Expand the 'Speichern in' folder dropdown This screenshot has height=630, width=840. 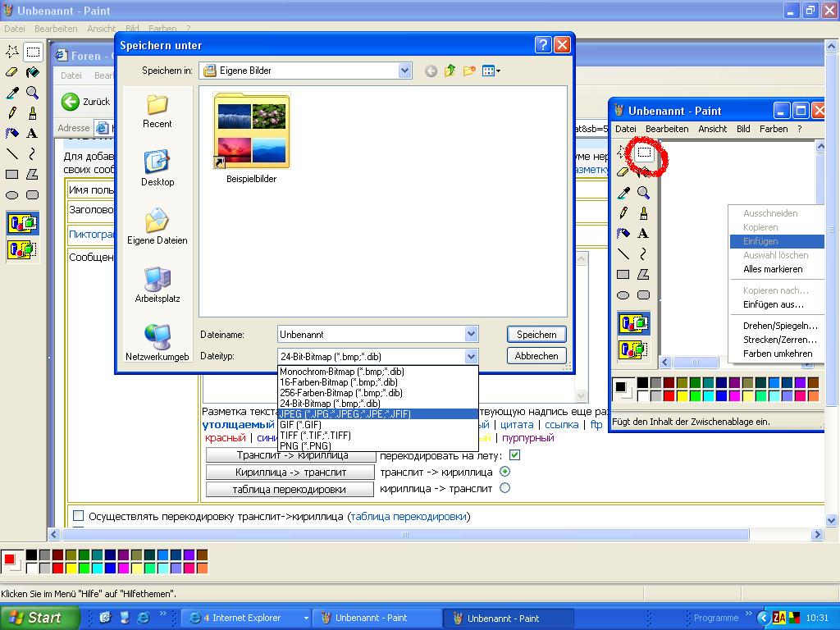[404, 71]
